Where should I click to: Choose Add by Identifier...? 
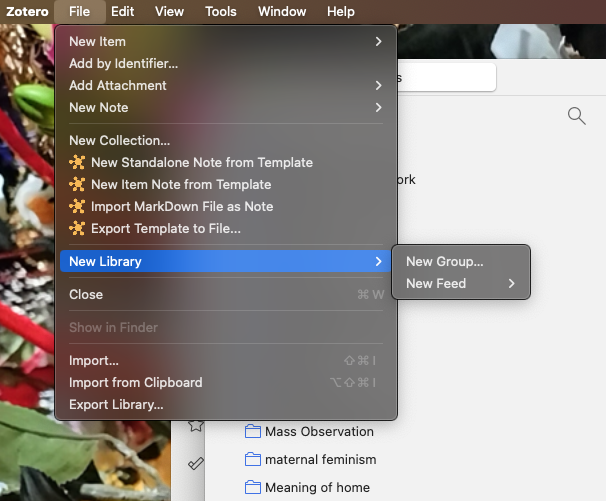(225, 63)
